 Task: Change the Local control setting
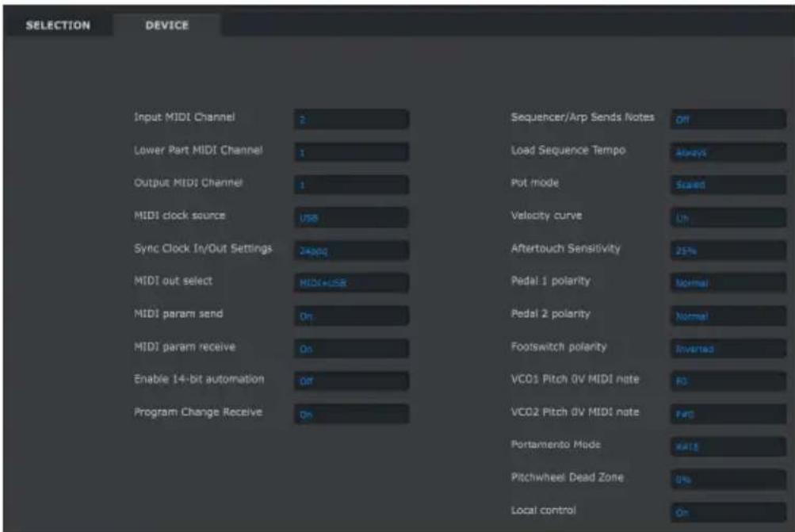tap(728, 512)
